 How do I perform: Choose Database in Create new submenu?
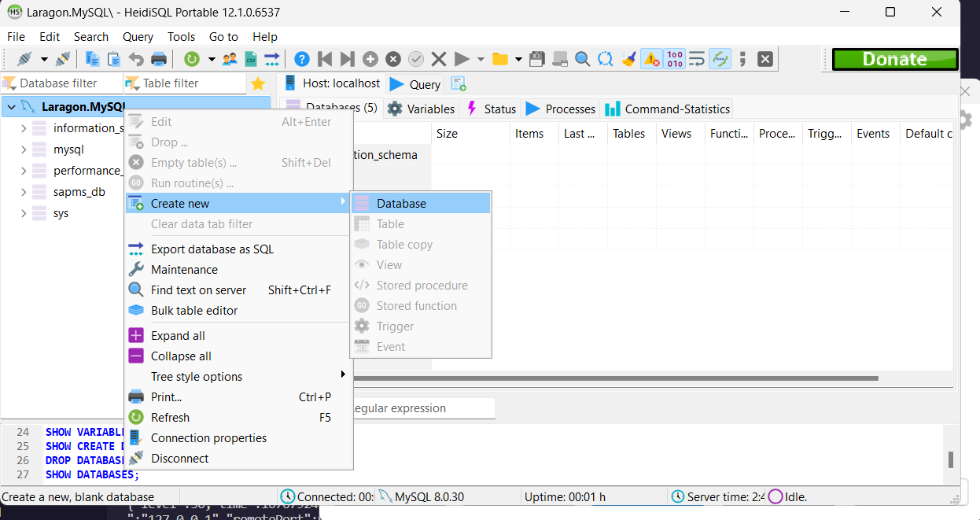pyautogui.click(x=421, y=204)
